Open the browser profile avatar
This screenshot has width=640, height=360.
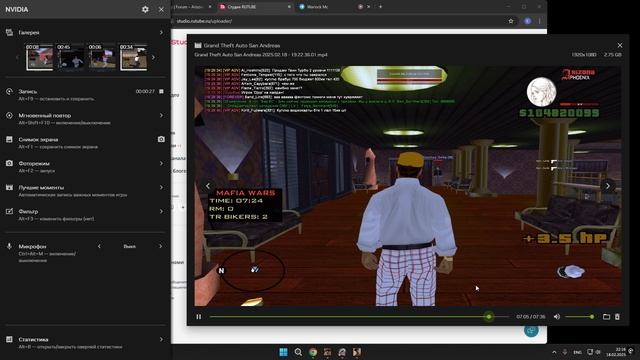click(x=527, y=21)
